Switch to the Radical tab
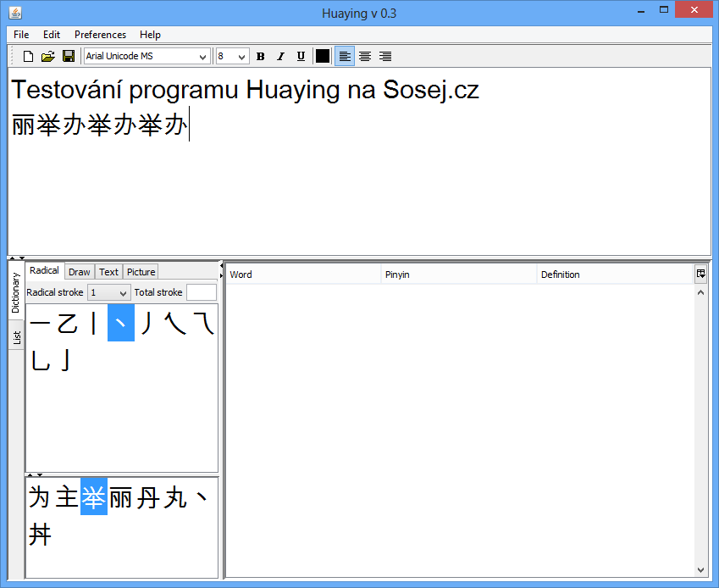 [45, 270]
